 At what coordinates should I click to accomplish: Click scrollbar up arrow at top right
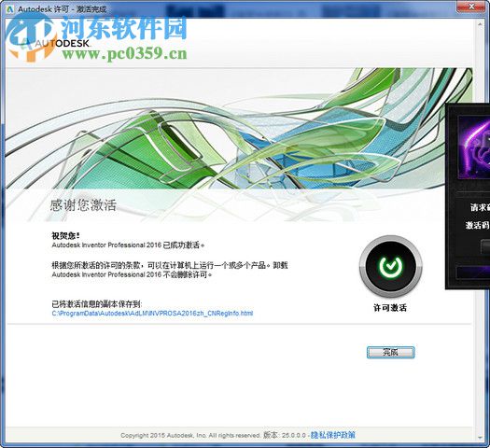[x=481, y=24]
